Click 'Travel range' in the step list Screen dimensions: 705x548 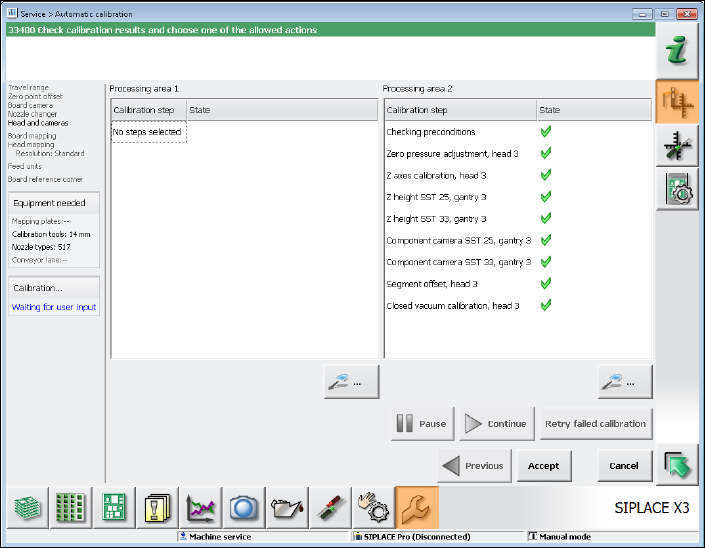coord(28,87)
